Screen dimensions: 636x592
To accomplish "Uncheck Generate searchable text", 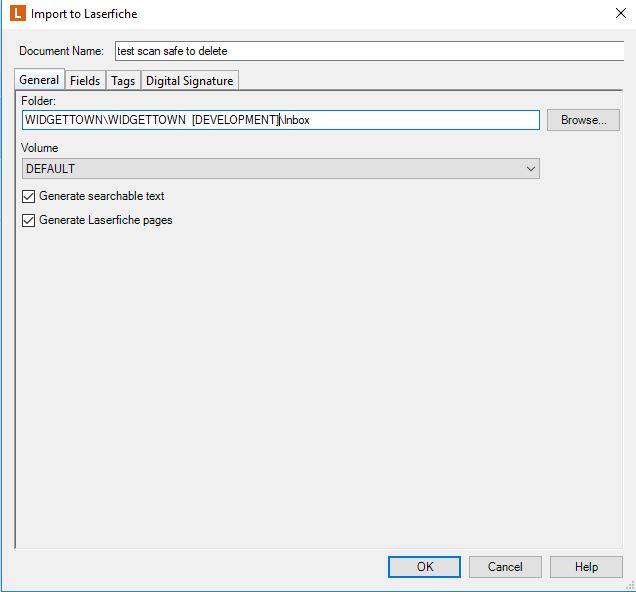I will click(x=28, y=197).
